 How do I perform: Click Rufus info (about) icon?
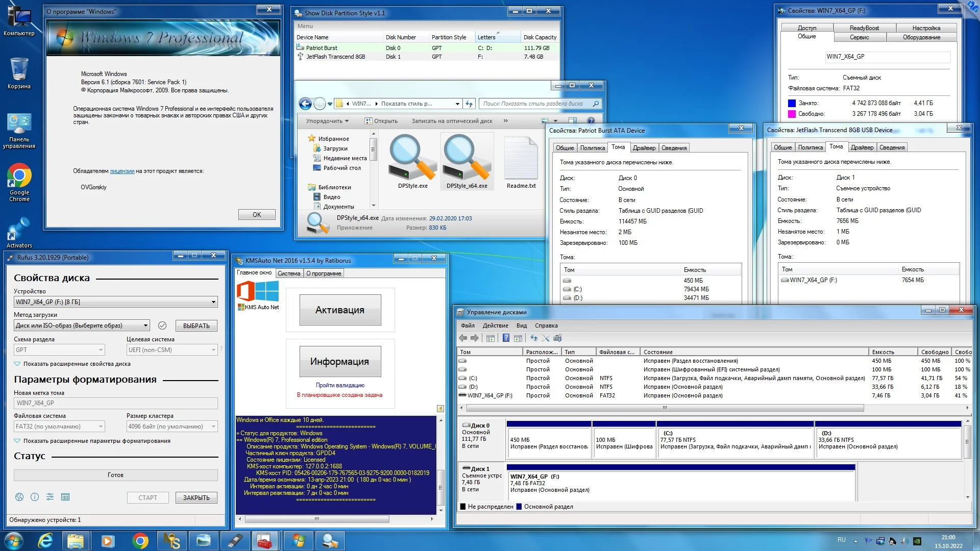tap(35, 497)
